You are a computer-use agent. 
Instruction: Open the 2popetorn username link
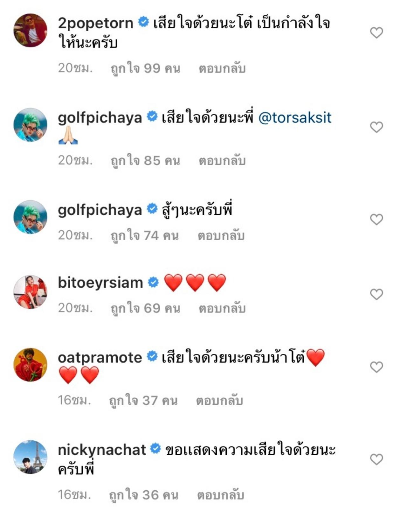[x=95, y=23]
